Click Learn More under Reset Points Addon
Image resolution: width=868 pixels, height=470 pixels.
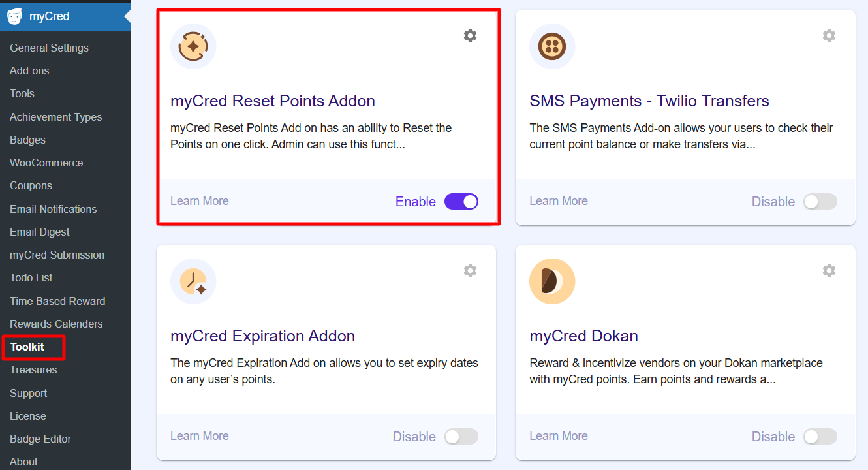[x=200, y=201]
